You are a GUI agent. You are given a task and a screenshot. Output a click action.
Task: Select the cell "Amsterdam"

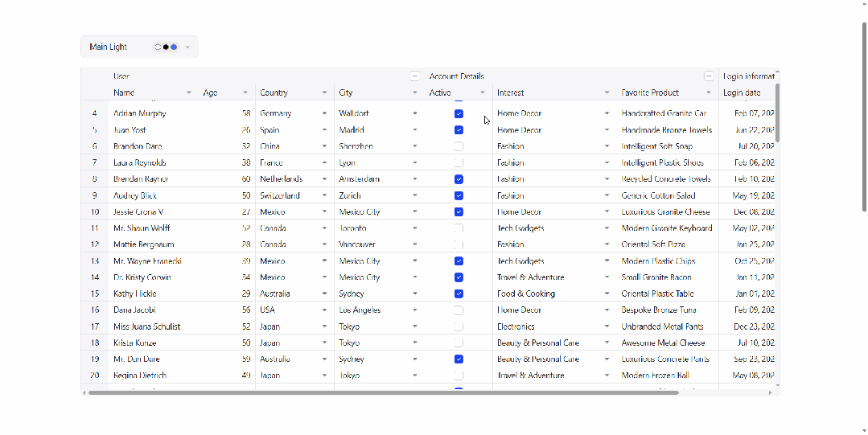point(379,179)
